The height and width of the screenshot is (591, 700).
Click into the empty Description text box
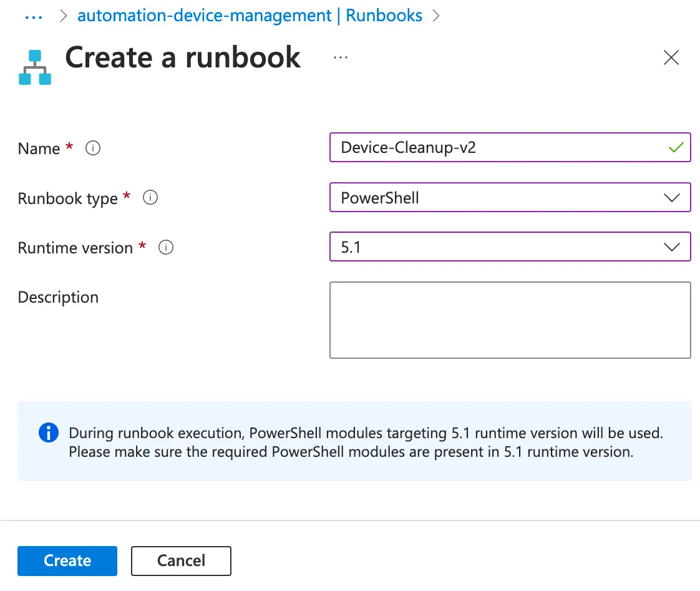click(x=510, y=320)
